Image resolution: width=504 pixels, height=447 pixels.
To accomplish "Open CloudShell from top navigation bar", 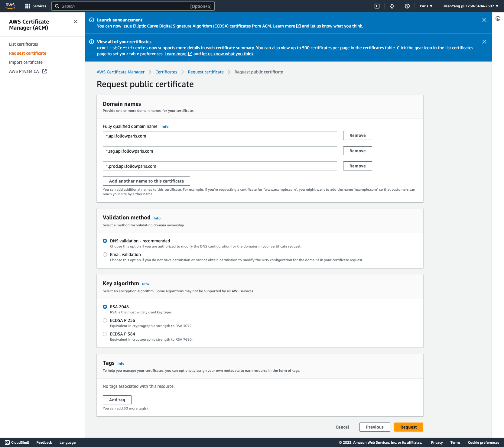I will (377, 6).
